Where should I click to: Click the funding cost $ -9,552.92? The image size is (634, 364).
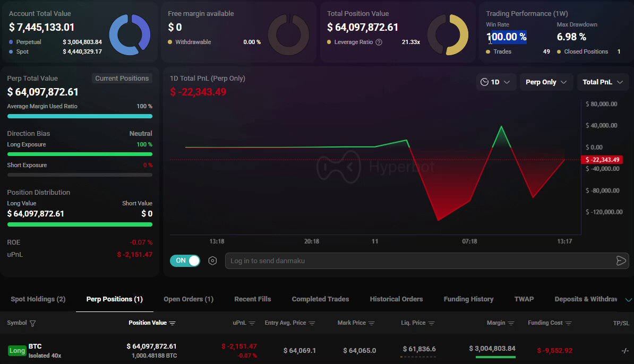[x=555, y=351]
